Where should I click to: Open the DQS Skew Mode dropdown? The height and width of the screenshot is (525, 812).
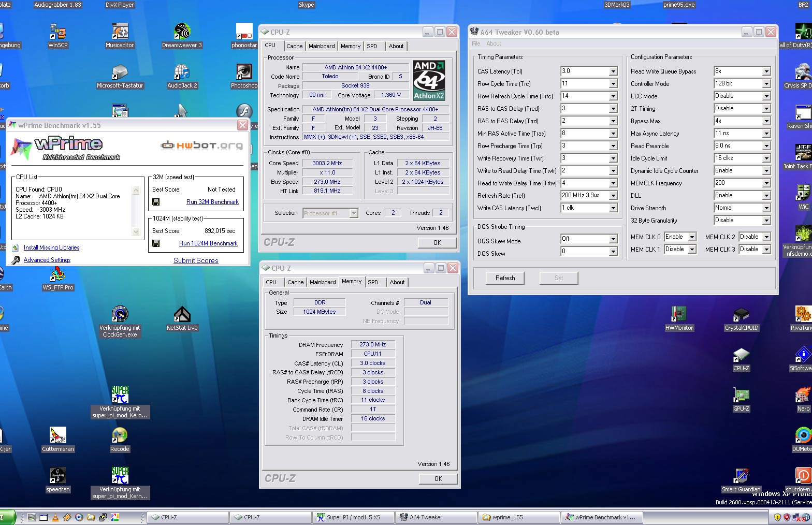613,239
